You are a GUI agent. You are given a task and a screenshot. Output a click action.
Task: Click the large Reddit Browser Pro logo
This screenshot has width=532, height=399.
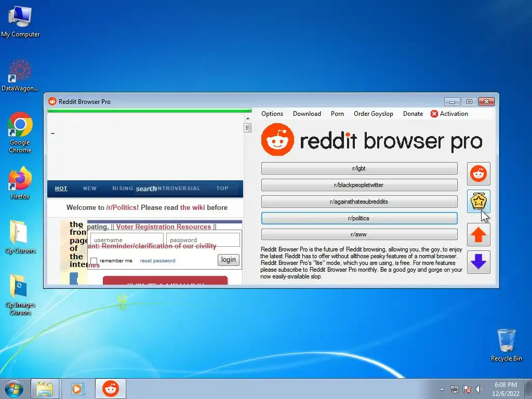tap(371, 140)
